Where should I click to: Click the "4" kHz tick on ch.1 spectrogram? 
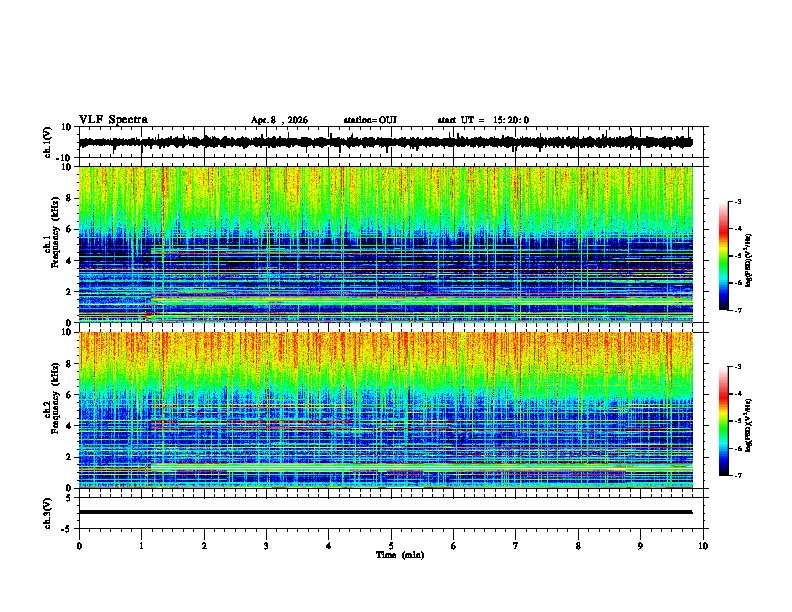point(69,261)
